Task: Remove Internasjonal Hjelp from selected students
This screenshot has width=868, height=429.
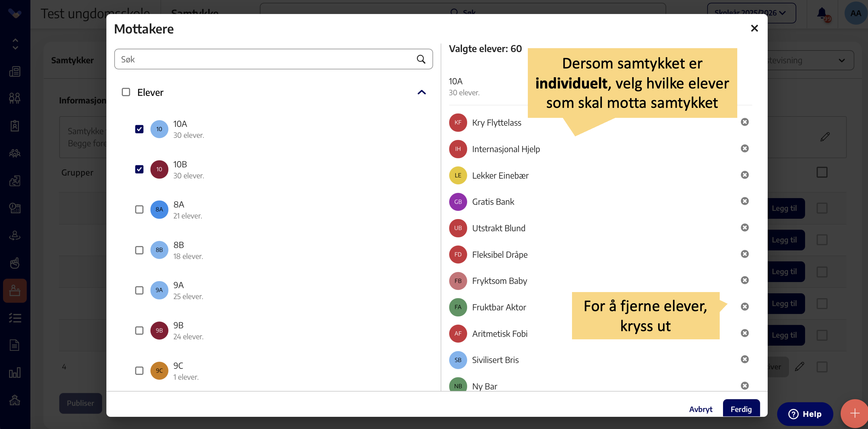Action: [x=745, y=148]
